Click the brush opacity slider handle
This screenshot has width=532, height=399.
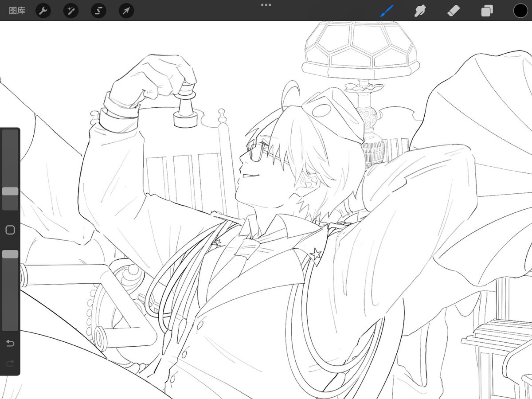pyautogui.click(x=10, y=254)
